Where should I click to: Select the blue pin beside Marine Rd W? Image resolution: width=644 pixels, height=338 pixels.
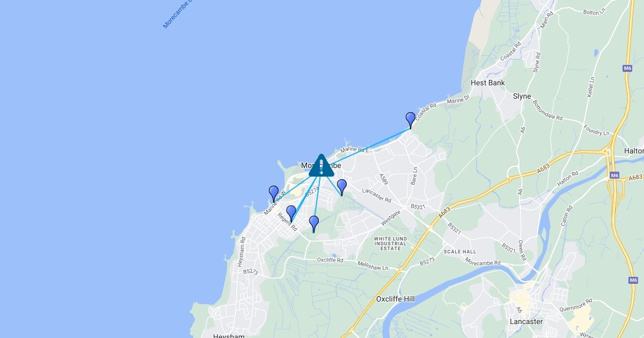pyautogui.click(x=274, y=193)
